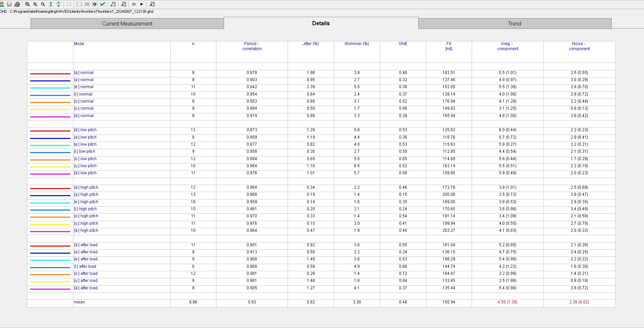Screen dimensions: 644x328
Task: Click the magenta line of last high pitch row
Action: (x=50, y=231)
